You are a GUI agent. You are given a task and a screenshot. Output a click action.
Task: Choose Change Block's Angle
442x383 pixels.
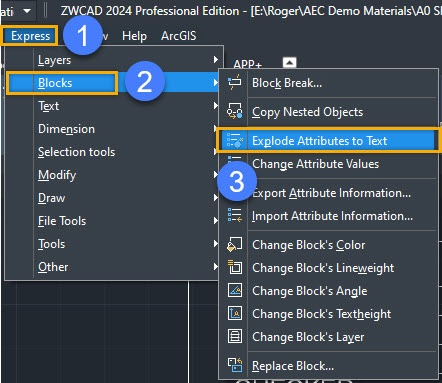[328, 291]
